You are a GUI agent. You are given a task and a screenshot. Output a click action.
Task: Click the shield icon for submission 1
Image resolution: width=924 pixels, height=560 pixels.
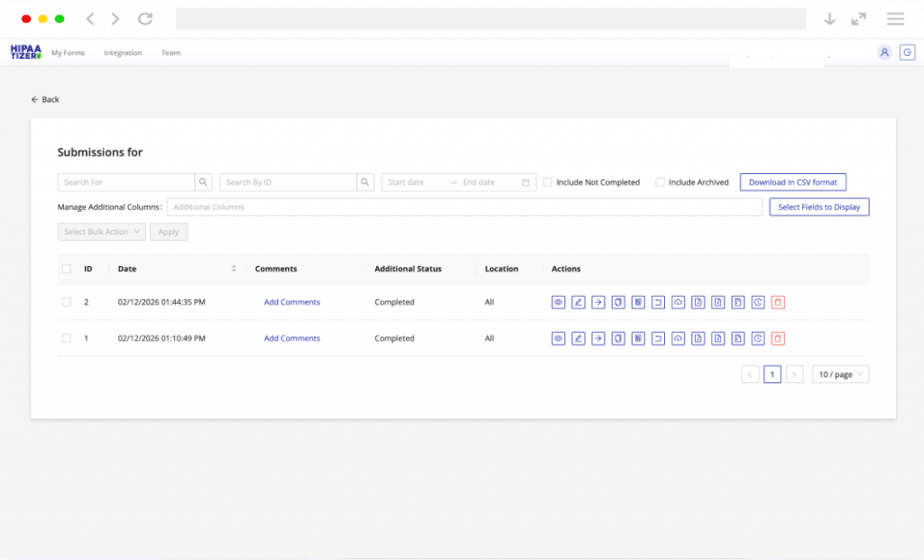[617, 338]
